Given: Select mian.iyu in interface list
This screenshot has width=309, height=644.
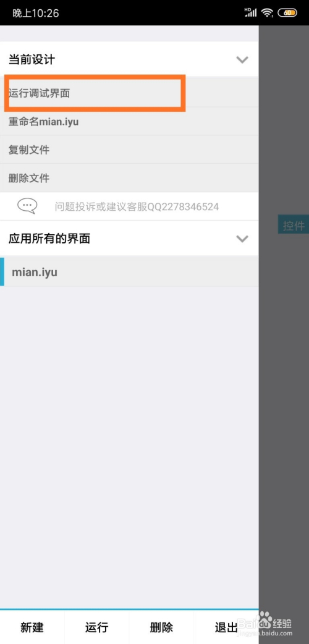Looking at the screenshot, I should pos(129,273).
